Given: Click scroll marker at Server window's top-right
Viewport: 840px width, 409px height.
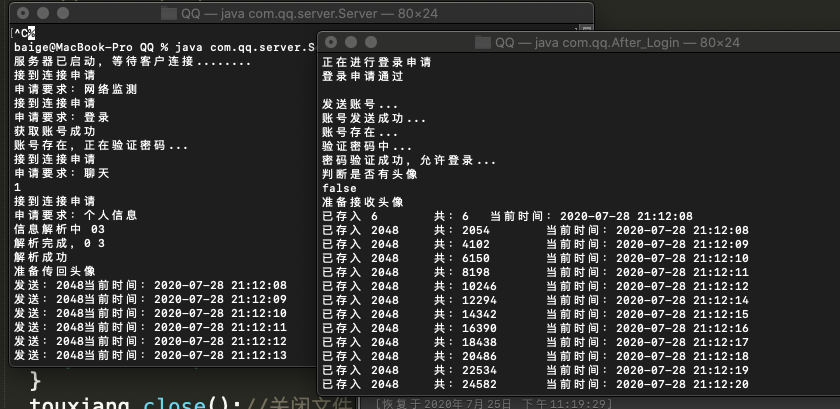Looking at the screenshot, I should [587, 29].
